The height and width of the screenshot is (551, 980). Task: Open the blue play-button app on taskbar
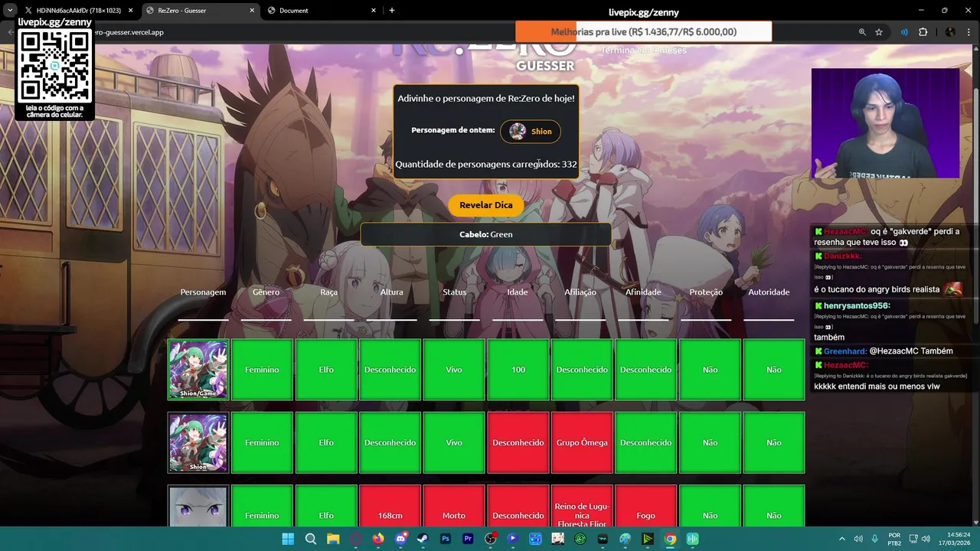pos(513,539)
